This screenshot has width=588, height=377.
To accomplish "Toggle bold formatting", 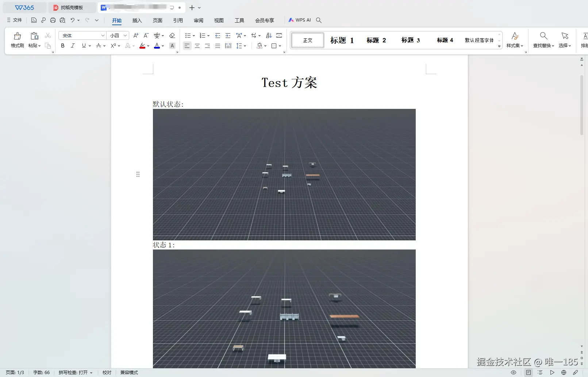I will [x=62, y=46].
